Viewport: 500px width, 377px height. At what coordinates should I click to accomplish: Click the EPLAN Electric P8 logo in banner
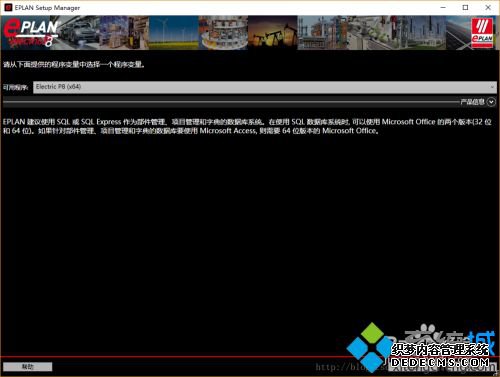tap(31, 33)
